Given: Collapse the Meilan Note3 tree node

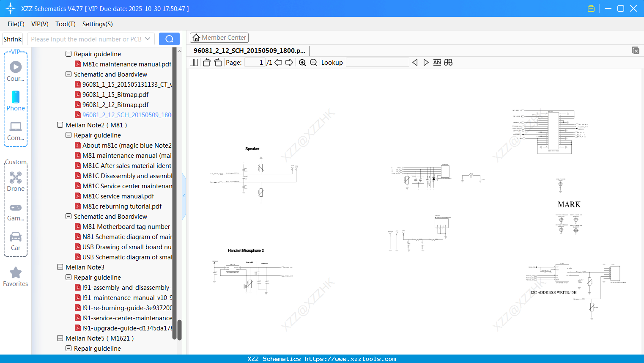Looking at the screenshot, I should pos(60,267).
